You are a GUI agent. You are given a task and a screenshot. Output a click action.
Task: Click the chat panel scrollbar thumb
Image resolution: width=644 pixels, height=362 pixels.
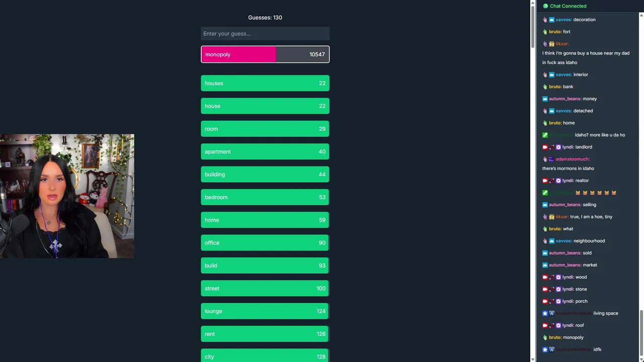click(x=641, y=332)
